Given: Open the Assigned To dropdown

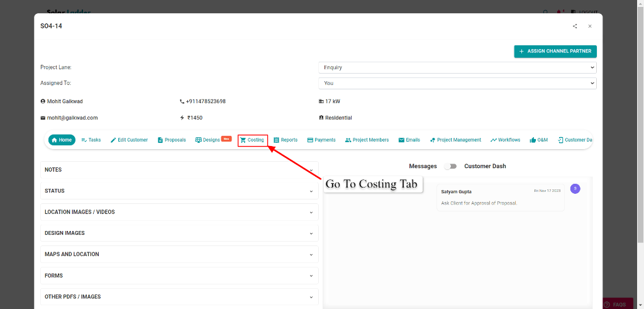Looking at the screenshot, I should pos(457,83).
